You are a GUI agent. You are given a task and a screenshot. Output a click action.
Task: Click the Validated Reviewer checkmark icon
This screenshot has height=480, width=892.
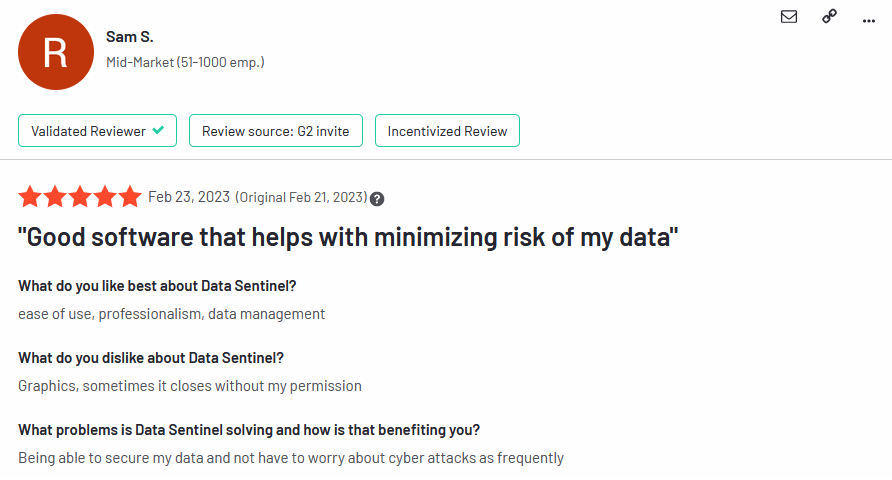tap(159, 131)
